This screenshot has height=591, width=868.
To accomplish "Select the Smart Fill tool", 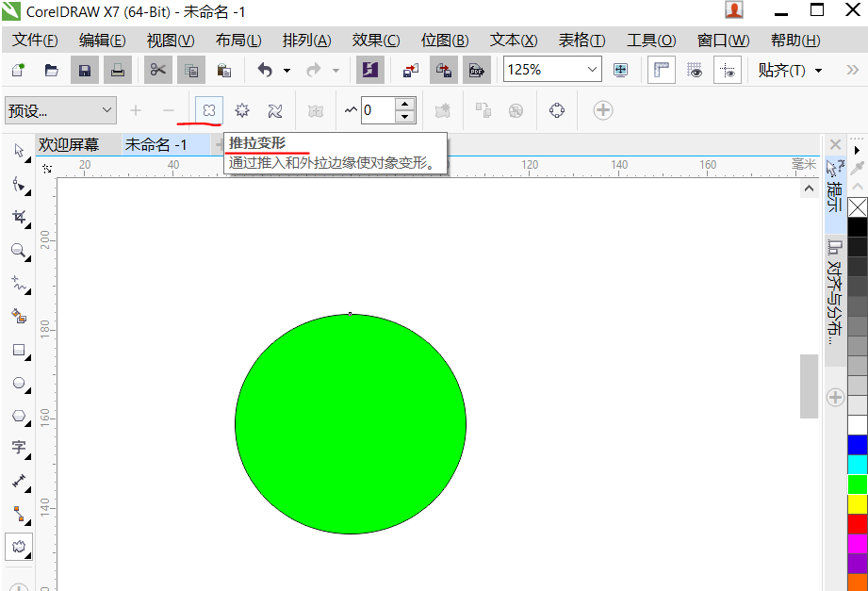I will pos(20,317).
